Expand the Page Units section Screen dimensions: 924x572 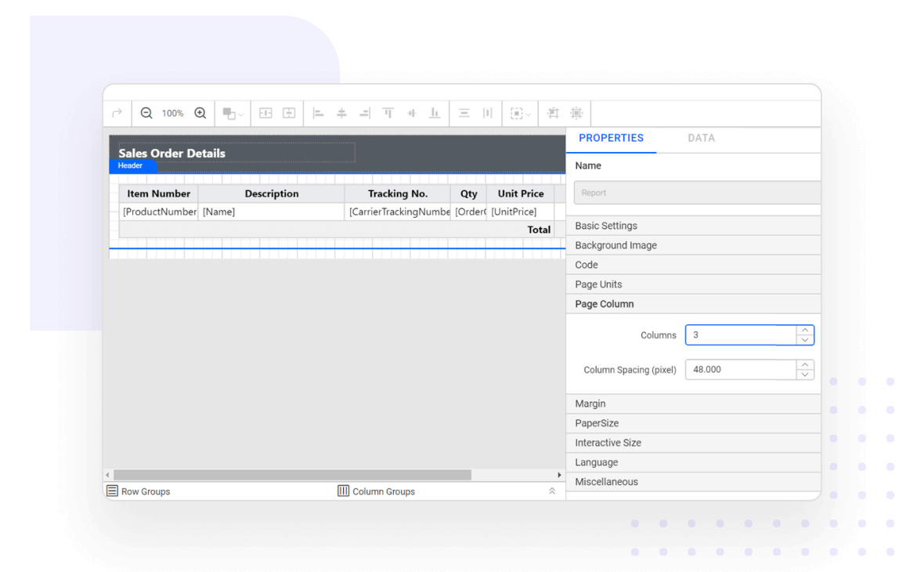(x=694, y=284)
